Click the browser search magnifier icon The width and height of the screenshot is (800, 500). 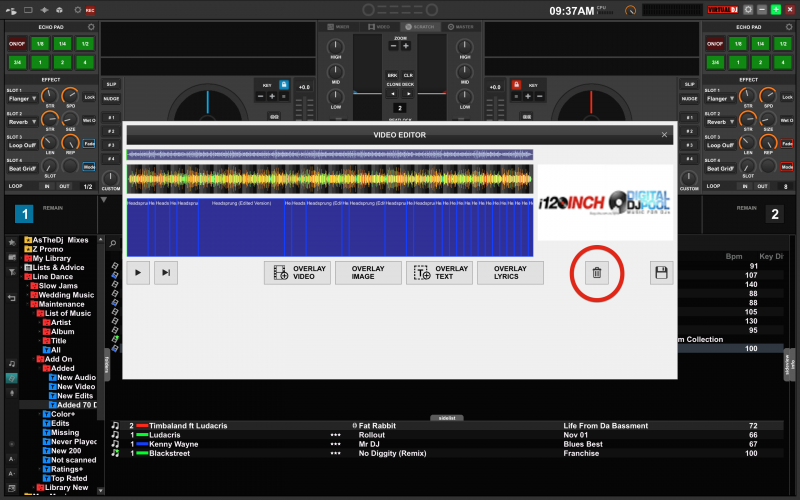point(113,244)
